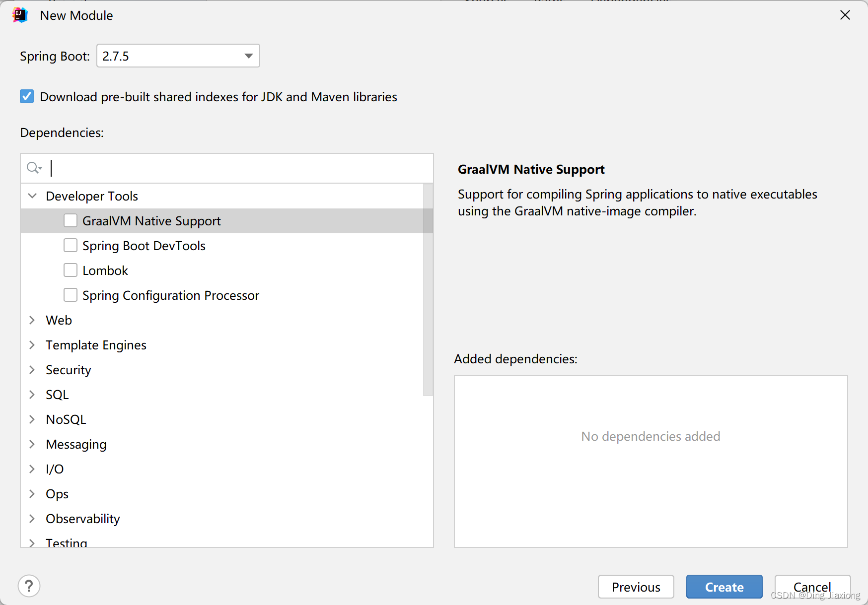Image resolution: width=868 pixels, height=605 pixels.
Task: Expand the NoSQL category
Action: coord(32,419)
